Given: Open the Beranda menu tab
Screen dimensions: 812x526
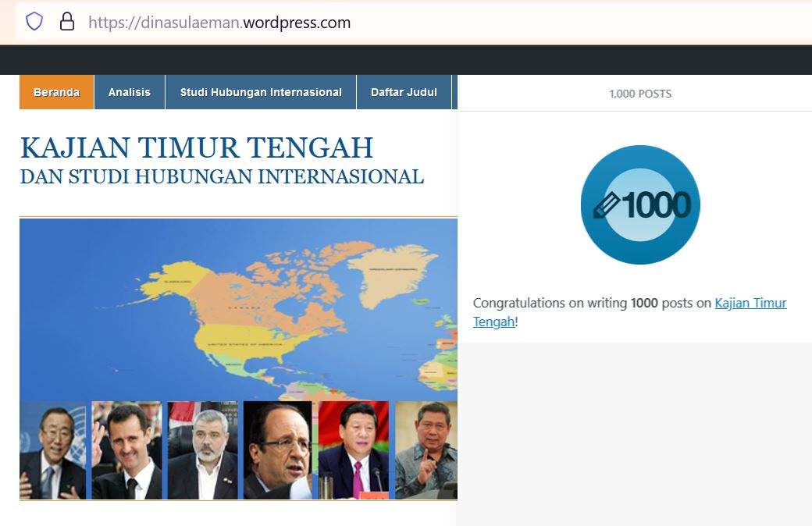Looking at the screenshot, I should [56, 92].
